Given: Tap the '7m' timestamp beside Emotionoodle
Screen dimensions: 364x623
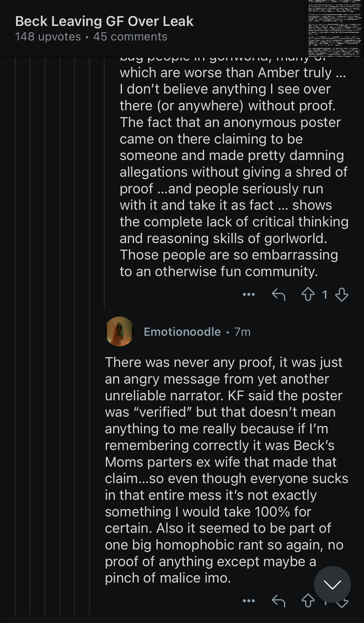Looking at the screenshot, I should pos(242,332).
